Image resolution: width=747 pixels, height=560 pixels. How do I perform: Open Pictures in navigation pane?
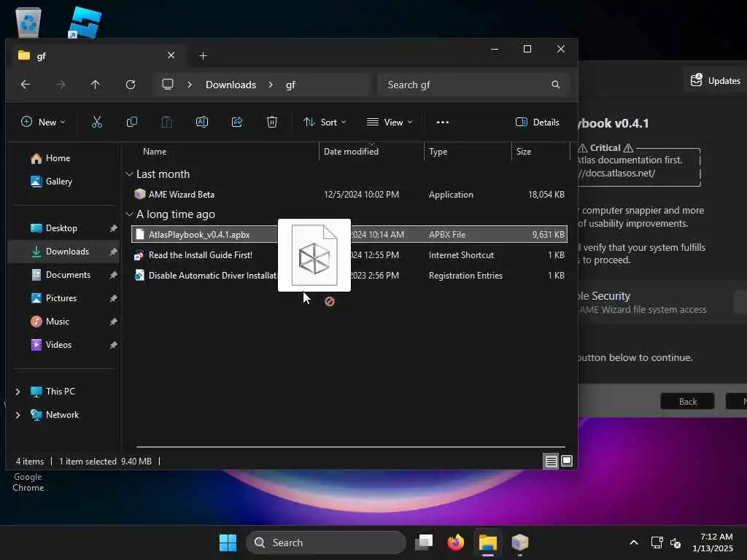click(x=54, y=298)
